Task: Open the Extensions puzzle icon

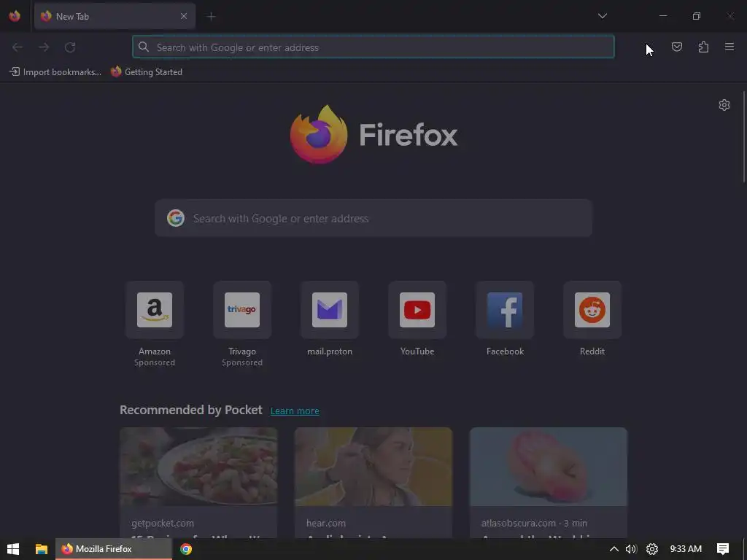Action: tap(703, 47)
